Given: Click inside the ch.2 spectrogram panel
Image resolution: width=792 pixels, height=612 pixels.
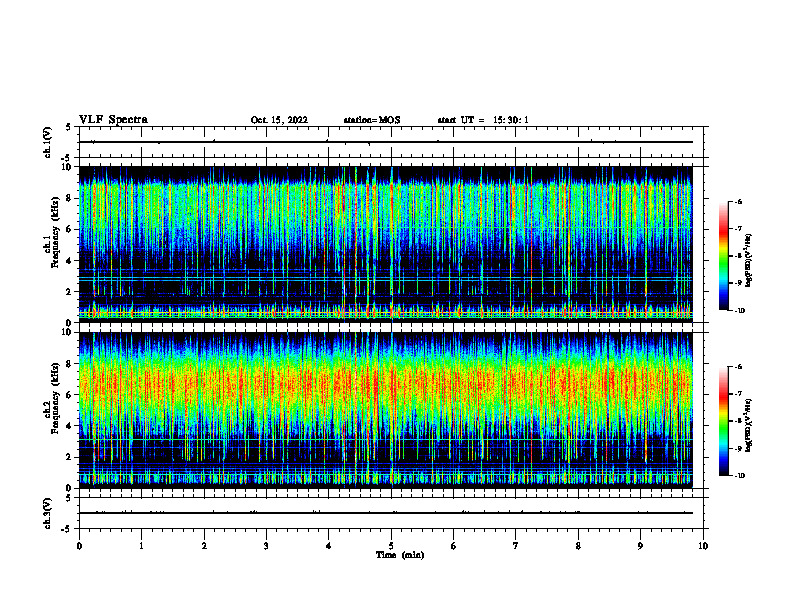Looking at the screenshot, I should (385, 410).
